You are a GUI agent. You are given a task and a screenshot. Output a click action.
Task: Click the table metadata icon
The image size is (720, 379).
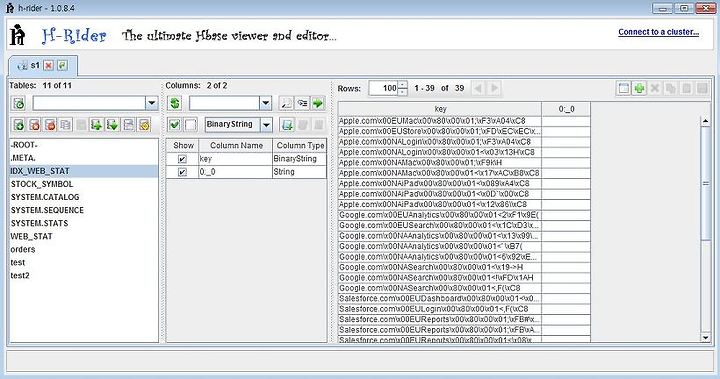click(x=129, y=124)
